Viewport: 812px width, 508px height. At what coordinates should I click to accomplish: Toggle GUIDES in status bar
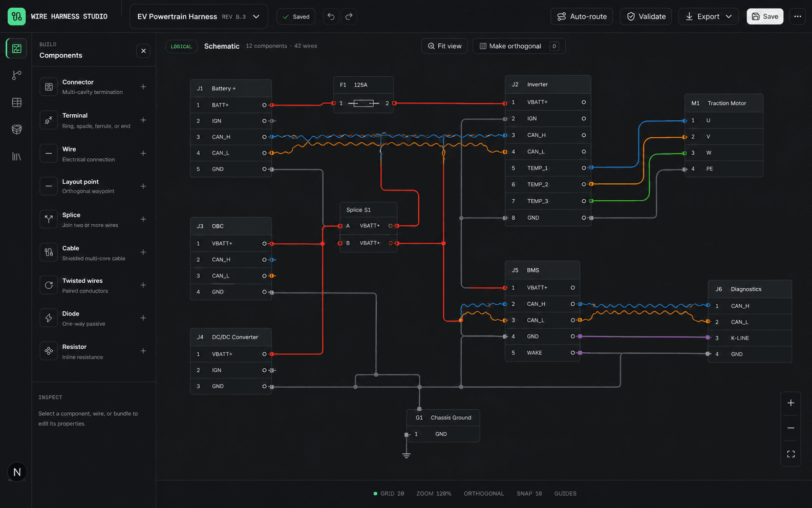565,494
